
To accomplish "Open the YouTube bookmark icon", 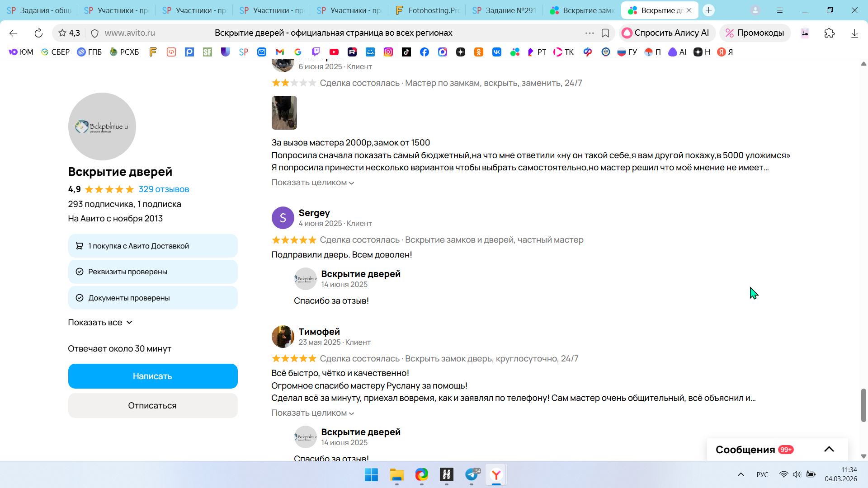I will pos(334,52).
